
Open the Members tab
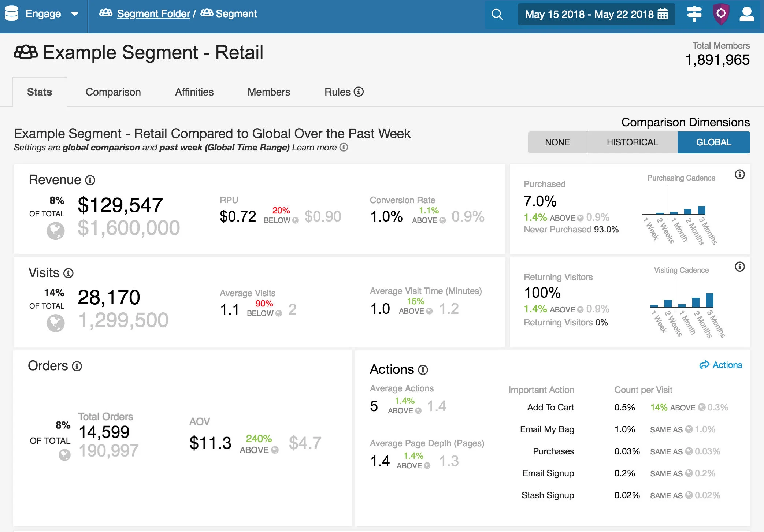pos(269,92)
